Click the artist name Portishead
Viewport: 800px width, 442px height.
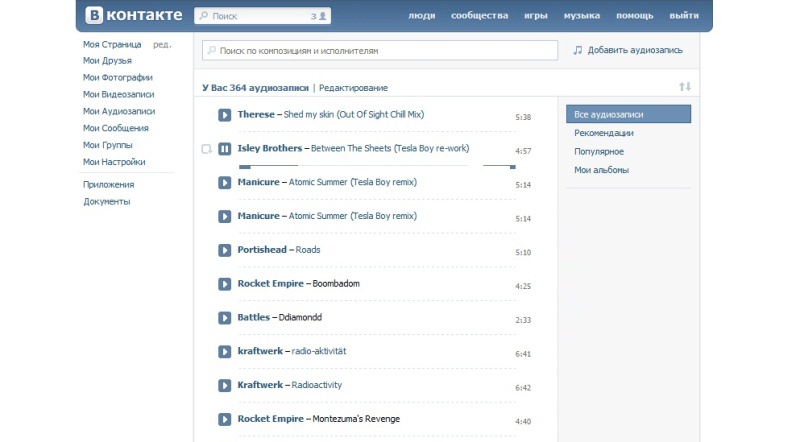click(262, 250)
